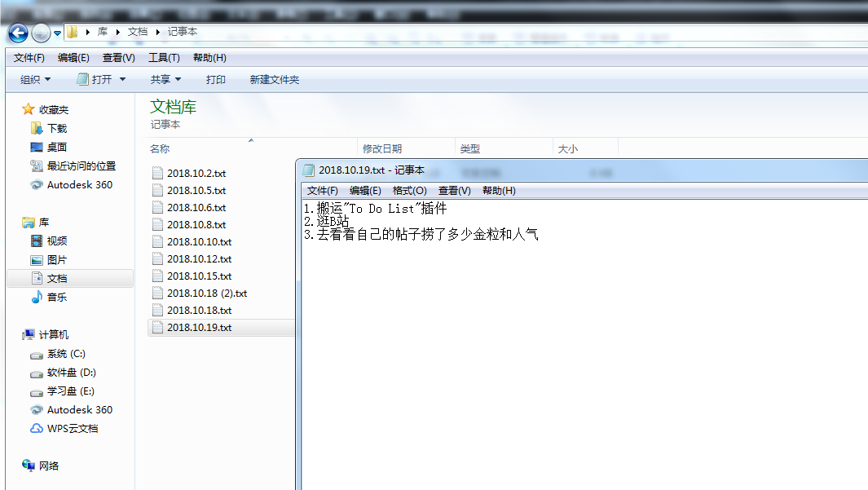
Task: Sort by the 修改日期 column header
Action: click(382, 148)
